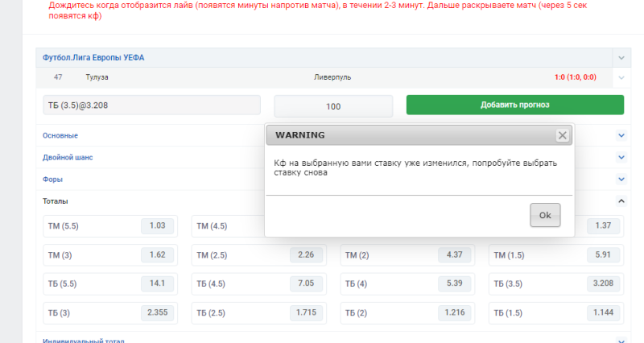Select ТМ (5.5) odds 1.03
Viewport: 644px width, 343px height.
pos(157,226)
